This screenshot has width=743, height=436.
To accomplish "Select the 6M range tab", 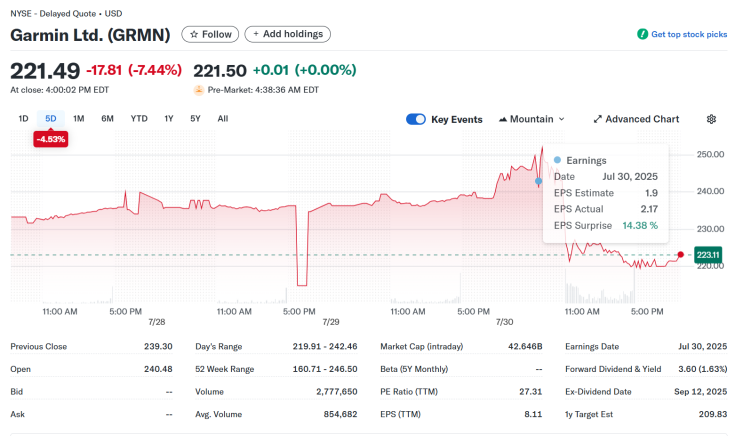I will click(108, 118).
